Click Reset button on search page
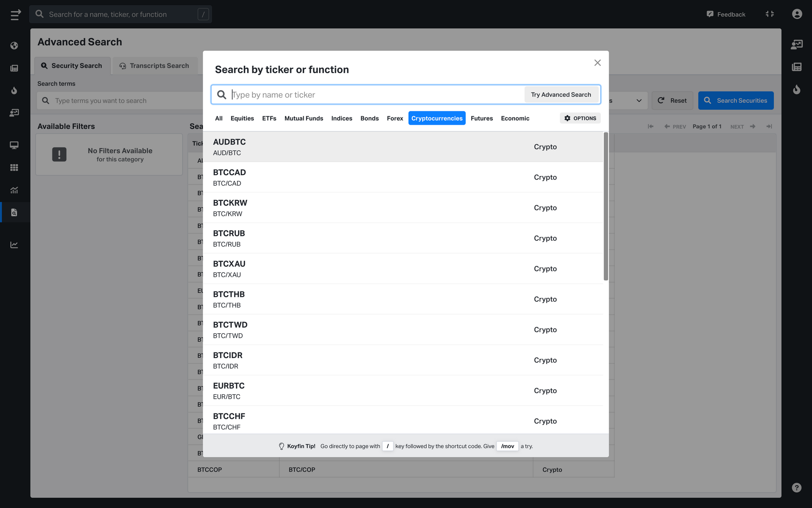The image size is (812, 508). point(672,101)
